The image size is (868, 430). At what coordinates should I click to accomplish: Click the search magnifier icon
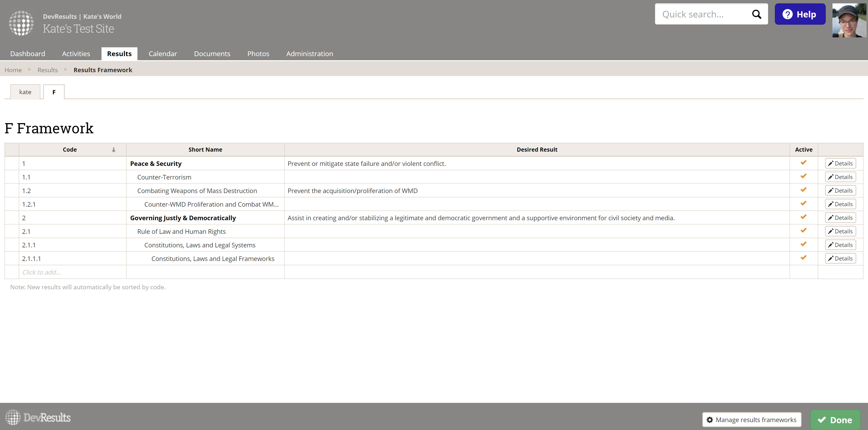point(757,14)
